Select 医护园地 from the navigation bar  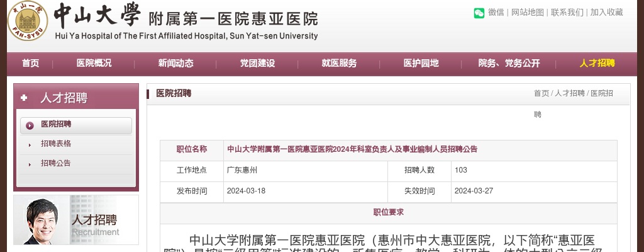421,63
